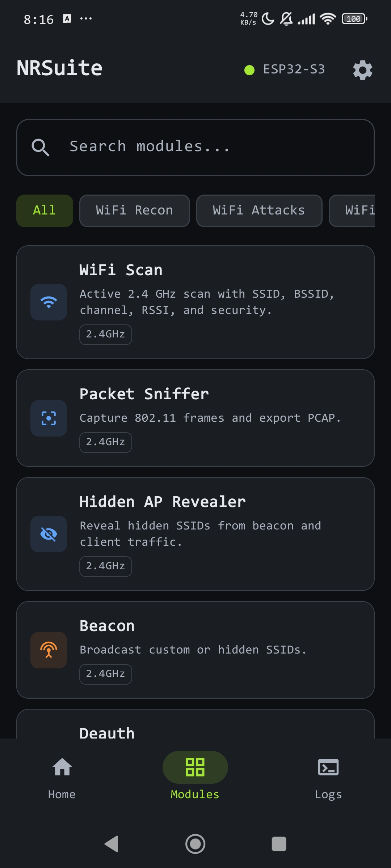Filter modules by WiFi Recon

(x=135, y=211)
